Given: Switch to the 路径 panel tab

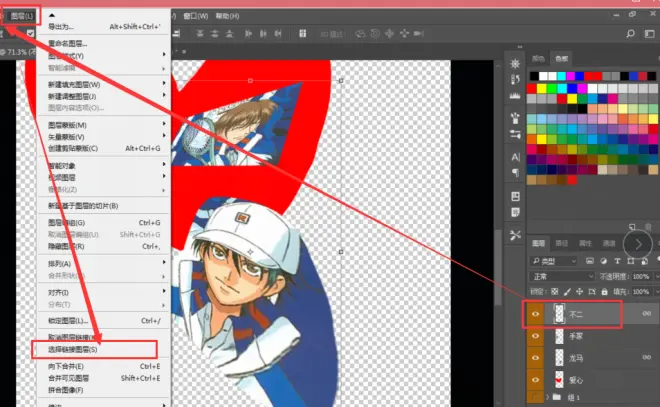Looking at the screenshot, I should [562, 243].
